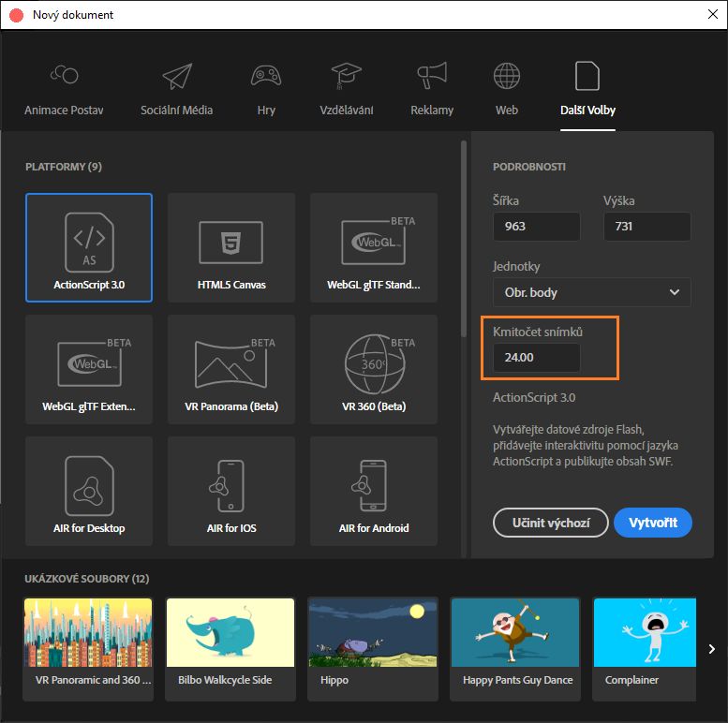The width and height of the screenshot is (728, 723).
Task: Close the Nový dokument dialog
Action: pos(713,14)
